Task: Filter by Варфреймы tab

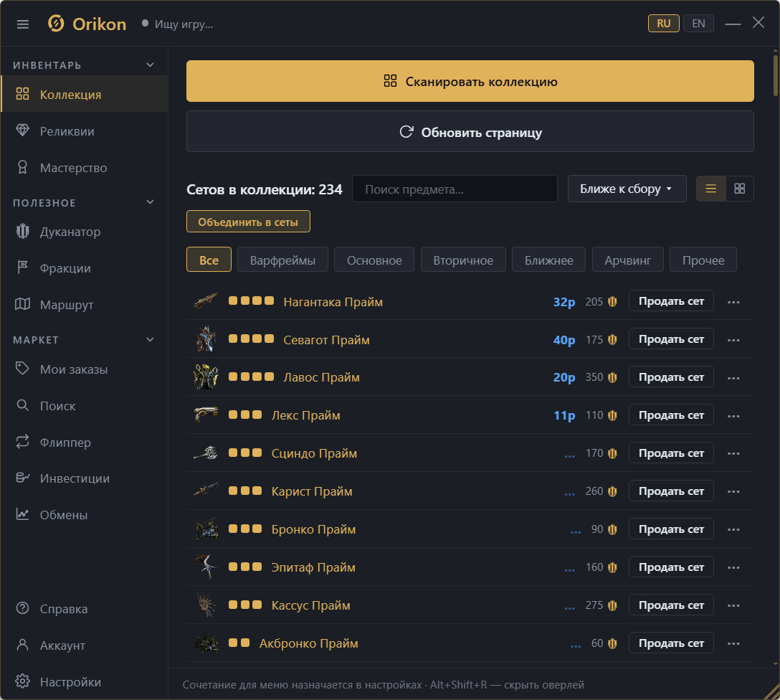Action: tap(282, 260)
